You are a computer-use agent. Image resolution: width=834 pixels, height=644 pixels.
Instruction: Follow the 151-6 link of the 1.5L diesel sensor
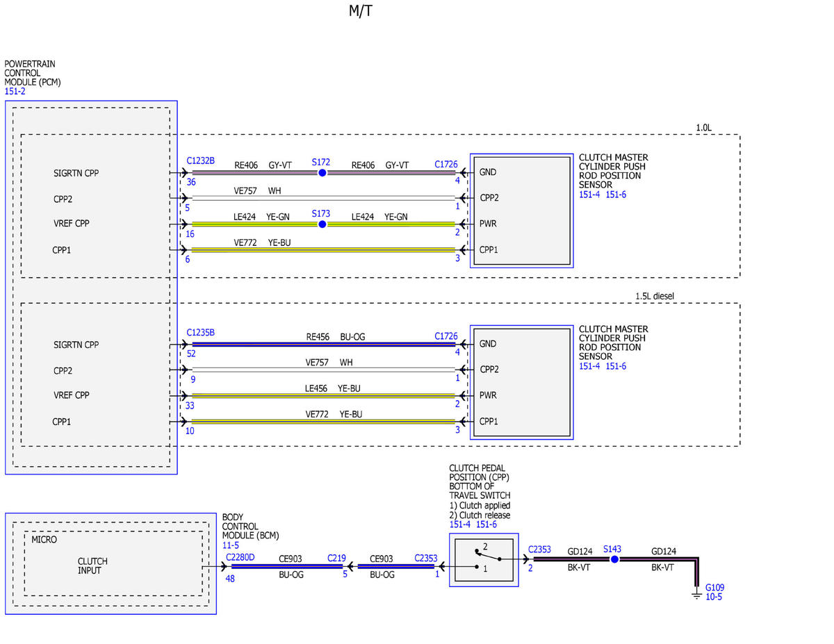pyautogui.click(x=616, y=365)
